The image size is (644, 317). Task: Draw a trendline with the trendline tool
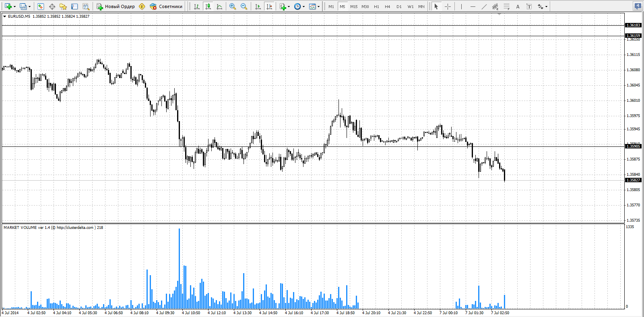click(484, 6)
